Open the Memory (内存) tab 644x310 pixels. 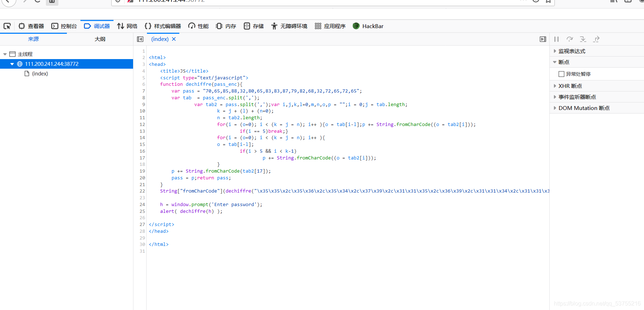226,26
